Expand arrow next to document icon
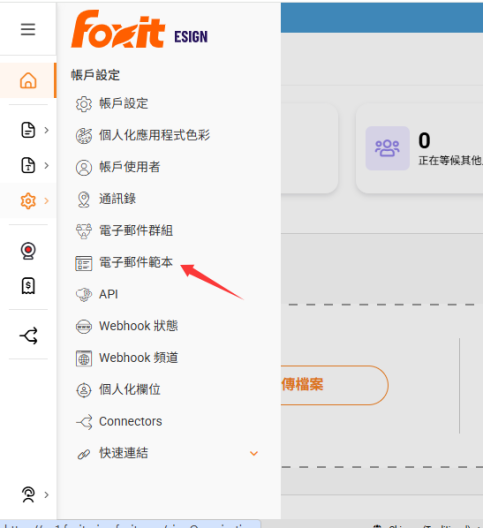This screenshot has height=529, width=484. tap(47, 130)
